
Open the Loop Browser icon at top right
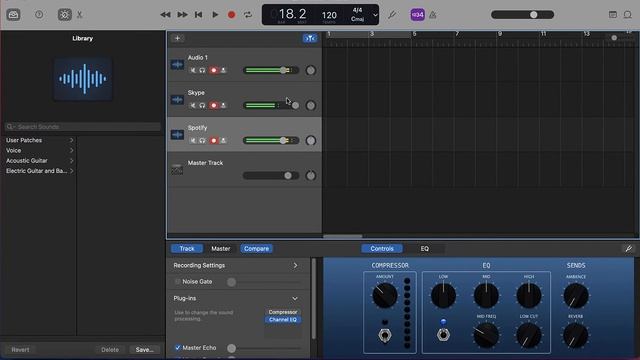coord(628,15)
